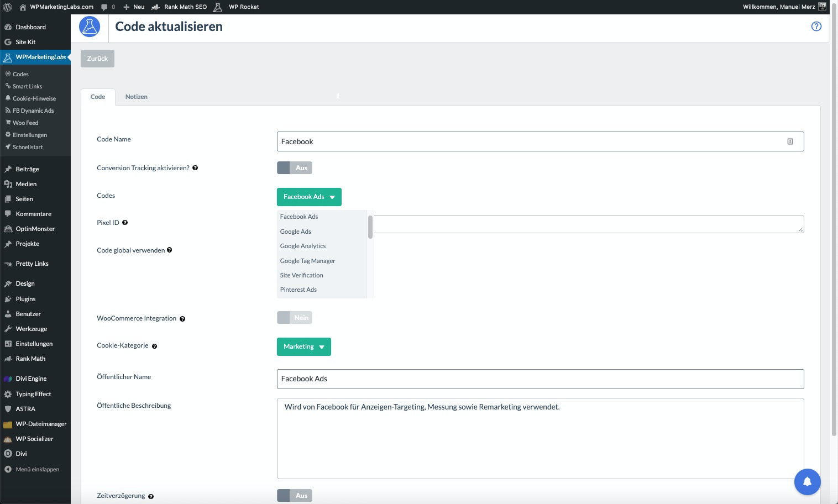The width and height of the screenshot is (838, 504).
Task: Toggle Conversion Tracking aktivieren switch
Action: 295,168
